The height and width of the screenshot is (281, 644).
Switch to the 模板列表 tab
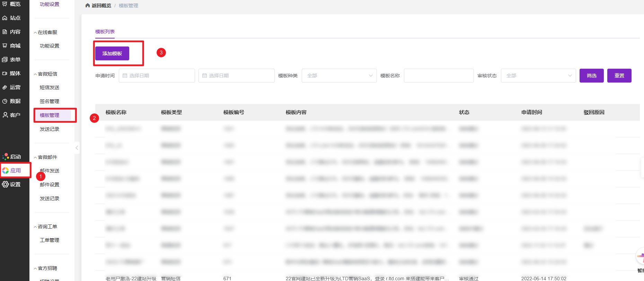click(105, 32)
